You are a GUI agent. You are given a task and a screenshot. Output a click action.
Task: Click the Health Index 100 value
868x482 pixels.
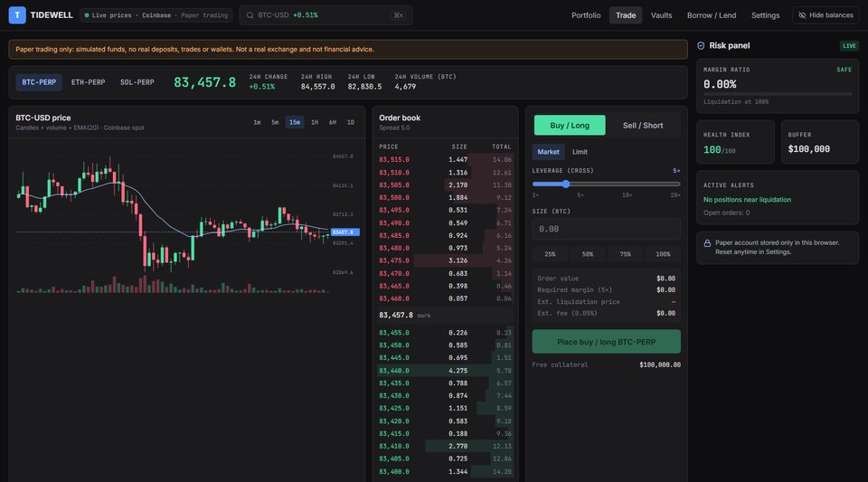click(x=712, y=150)
